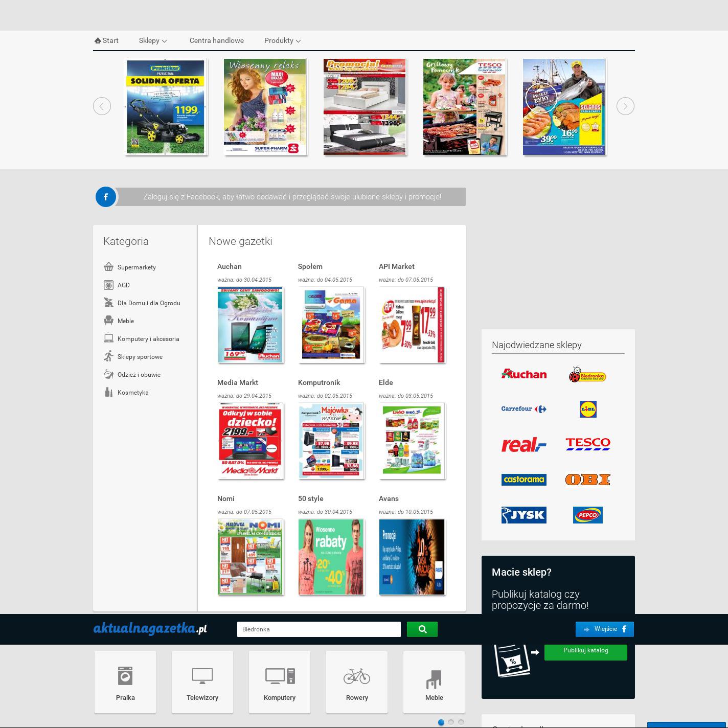728x728 pixels.
Task: Select the third product carousel page dot
Action: [461, 722]
